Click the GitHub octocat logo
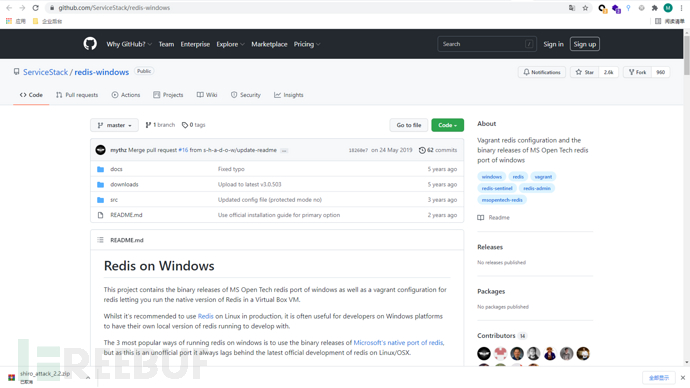The width and height of the screenshot is (690, 388). click(90, 44)
